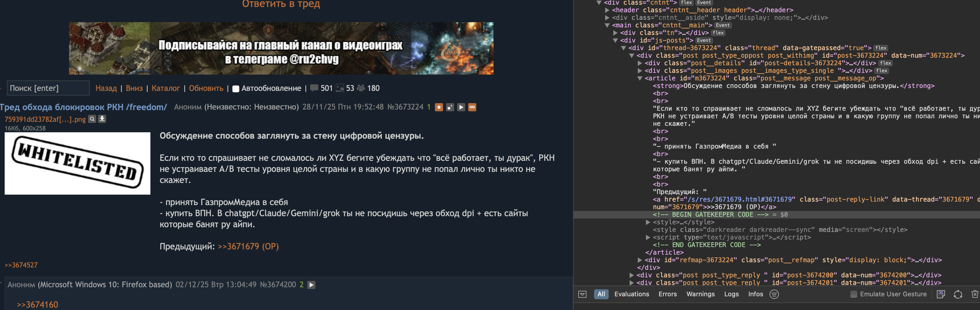Click the Telegram @ru2chvg banner
The width and height of the screenshot is (980, 310).
click(281, 48)
